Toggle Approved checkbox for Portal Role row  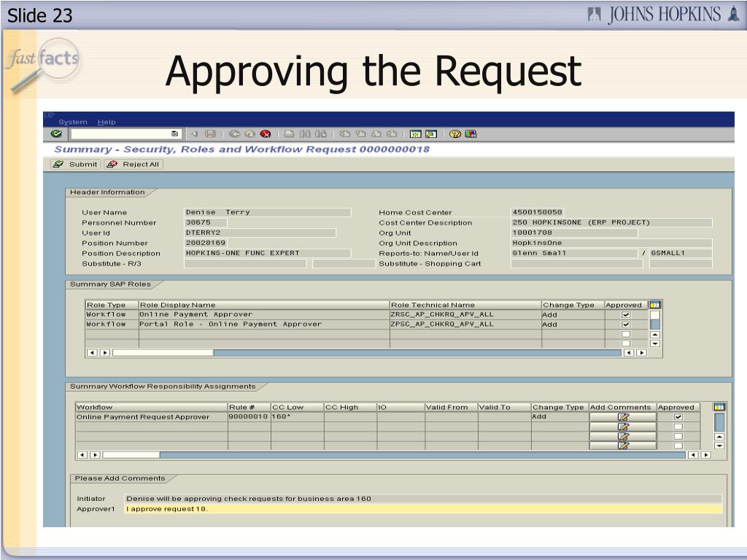click(x=626, y=324)
